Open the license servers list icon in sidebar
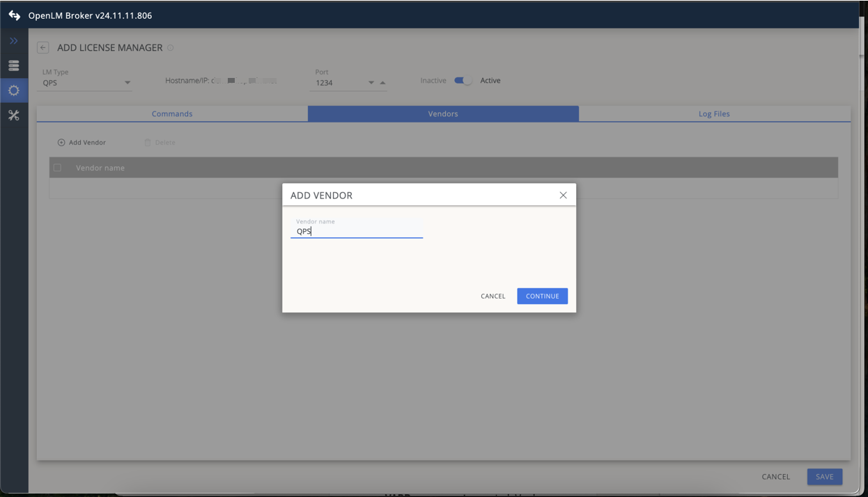868x497 pixels. tap(13, 65)
